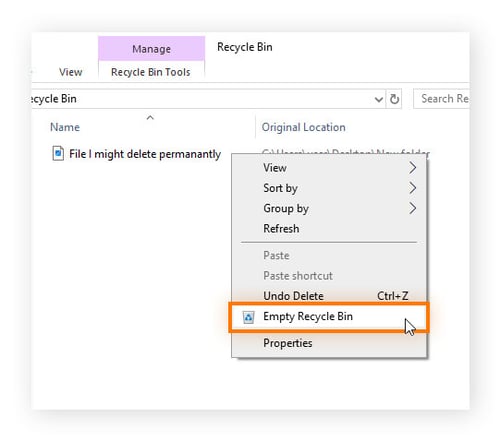The height and width of the screenshot is (441, 500).
Task: Expand the Group by submenu arrow
Action: 412,208
